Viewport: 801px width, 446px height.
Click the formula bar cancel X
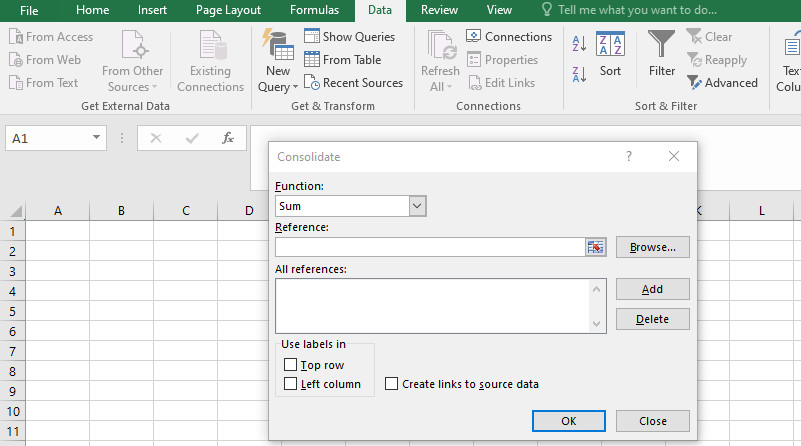[156, 138]
